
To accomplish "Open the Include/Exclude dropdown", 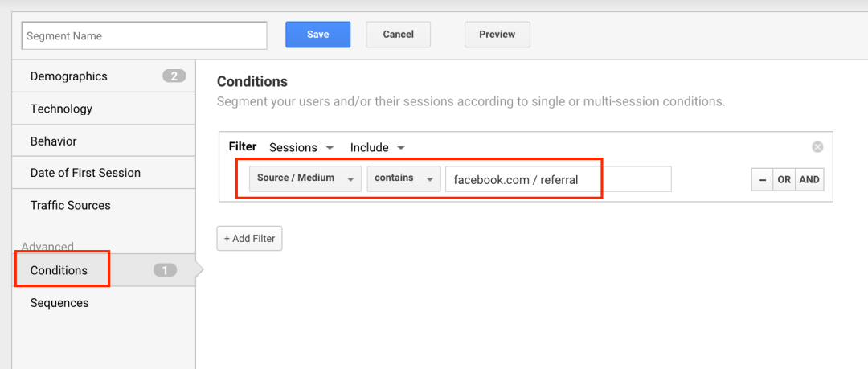I will pyautogui.click(x=378, y=148).
